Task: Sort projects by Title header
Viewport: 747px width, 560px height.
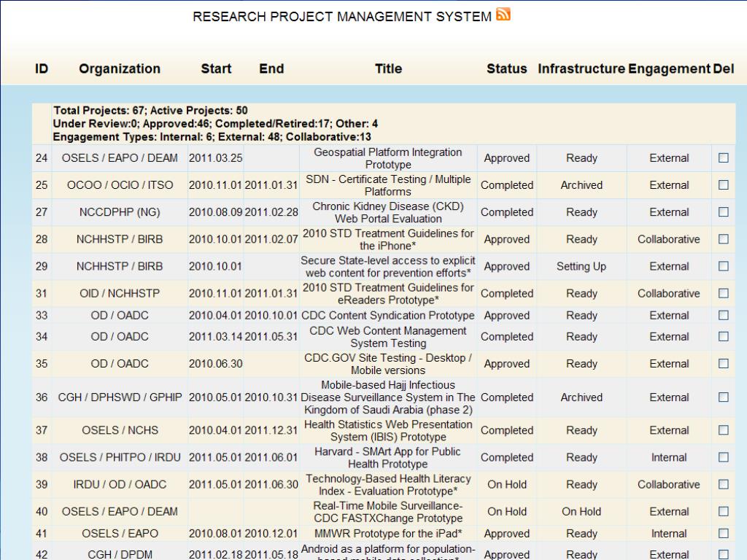Action: tap(388, 69)
